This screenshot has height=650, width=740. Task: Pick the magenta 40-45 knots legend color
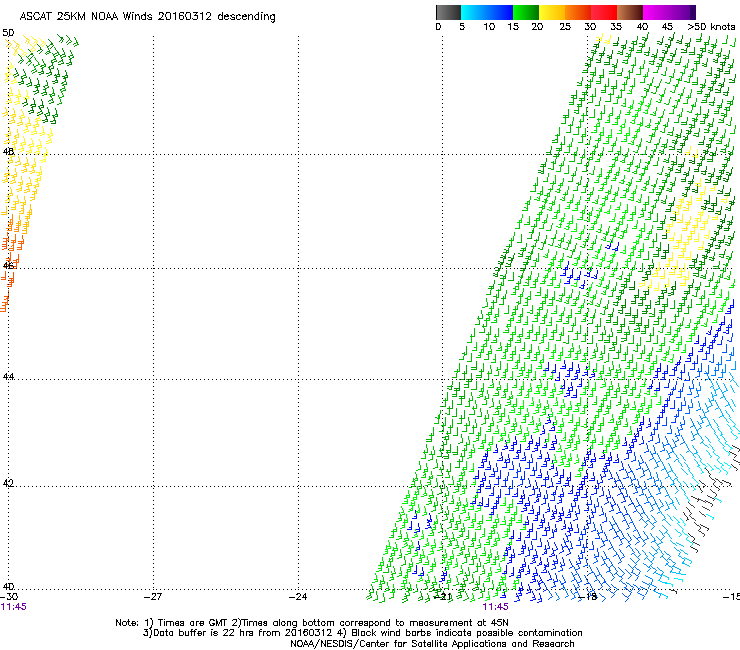coord(656,12)
